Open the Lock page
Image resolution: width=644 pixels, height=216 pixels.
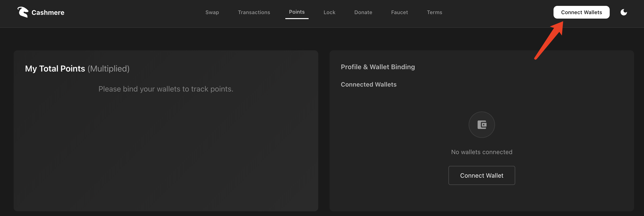[x=329, y=12]
